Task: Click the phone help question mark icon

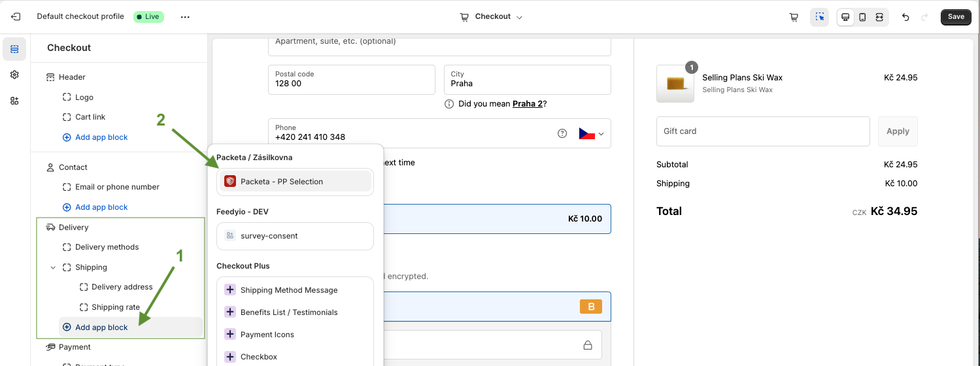Action: point(562,133)
